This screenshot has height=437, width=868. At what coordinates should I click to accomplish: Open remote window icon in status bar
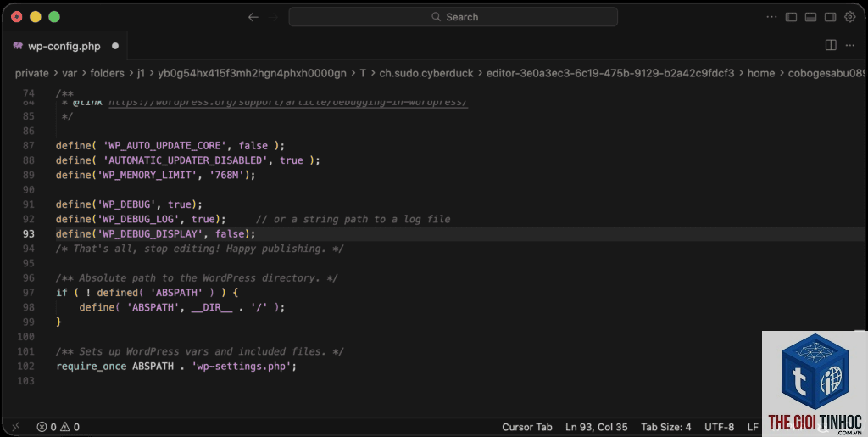[16, 427]
